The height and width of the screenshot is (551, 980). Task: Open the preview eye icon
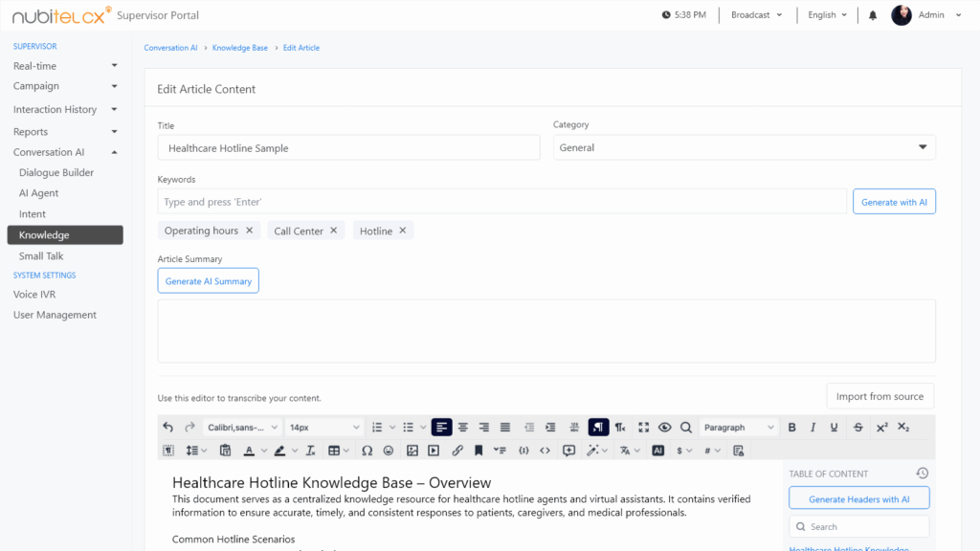click(665, 427)
